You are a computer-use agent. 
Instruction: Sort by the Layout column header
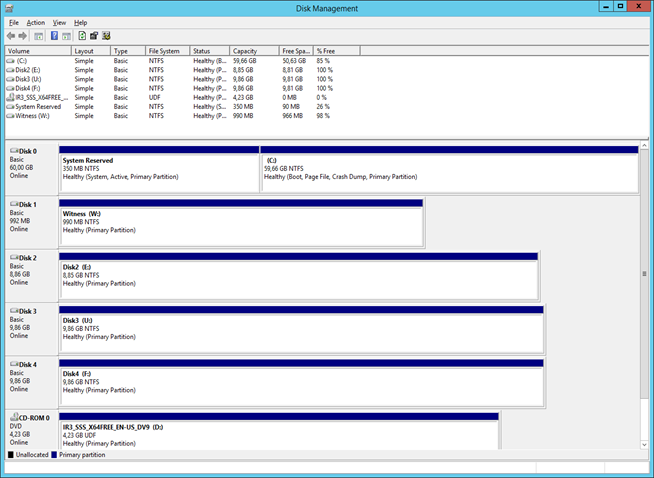pyautogui.click(x=91, y=51)
